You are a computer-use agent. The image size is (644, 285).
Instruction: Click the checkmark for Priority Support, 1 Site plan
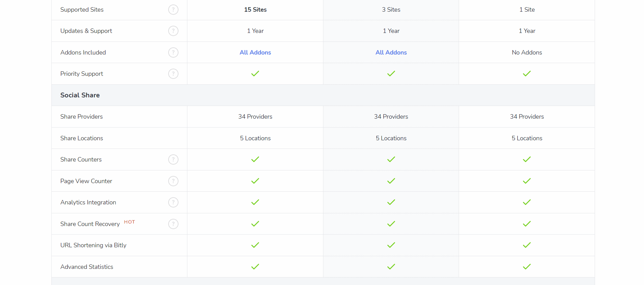pyautogui.click(x=527, y=74)
